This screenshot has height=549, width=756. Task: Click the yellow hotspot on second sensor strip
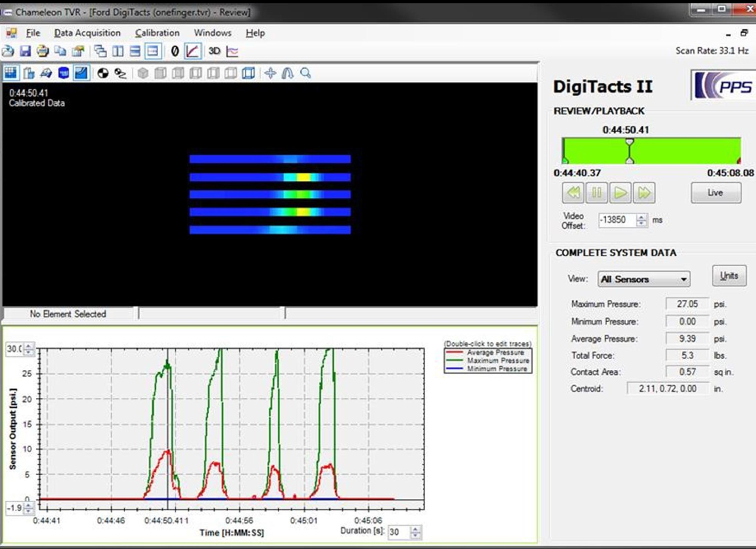tap(303, 177)
